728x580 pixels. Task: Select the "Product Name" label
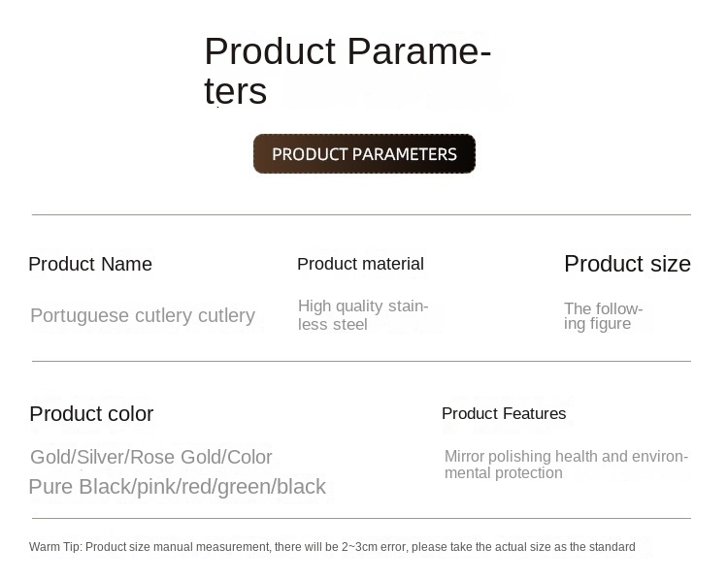(90, 265)
